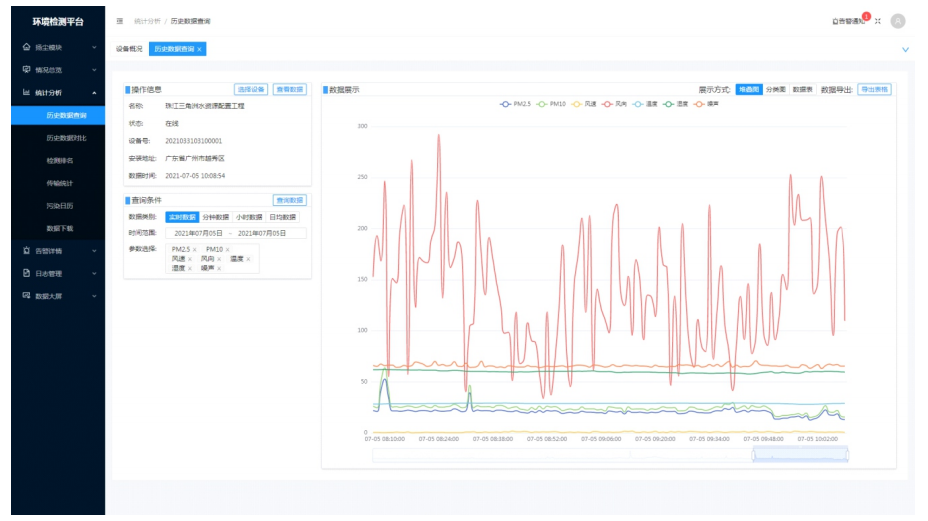Image resolution: width=928 pixels, height=521 pixels.
Task: Click the start date 时间范围 field
Action: (x=199, y=233)
